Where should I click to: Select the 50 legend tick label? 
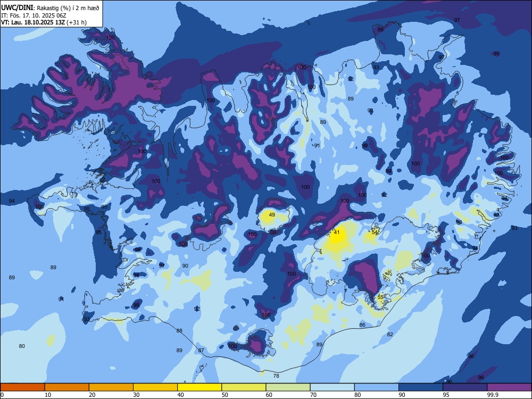click(225, 395)
